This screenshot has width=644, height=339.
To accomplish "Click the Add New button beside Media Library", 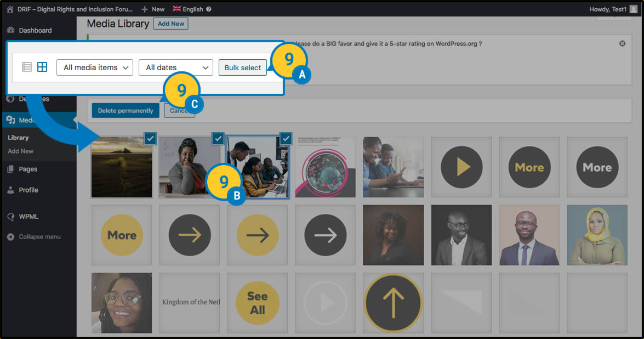I will [x=170, y=24].
